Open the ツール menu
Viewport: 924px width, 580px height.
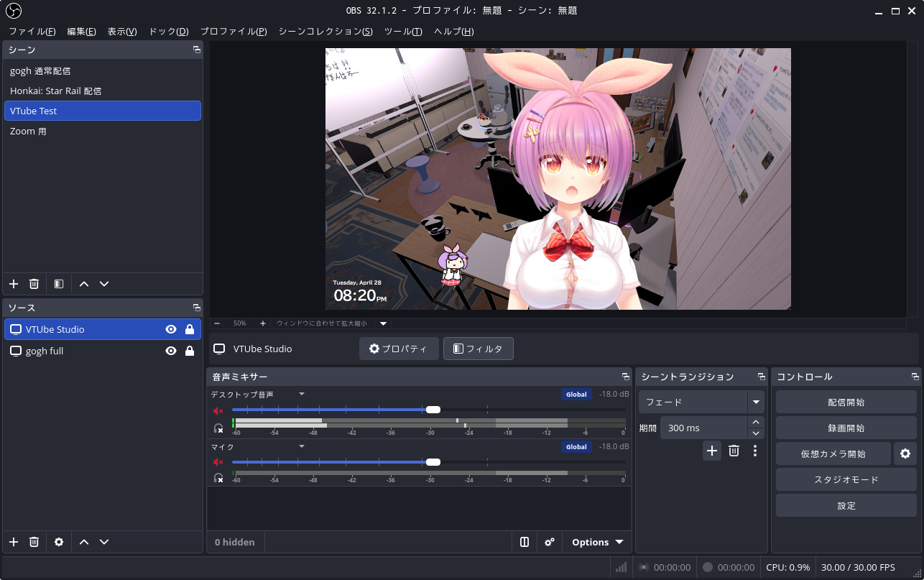point(403,32)
